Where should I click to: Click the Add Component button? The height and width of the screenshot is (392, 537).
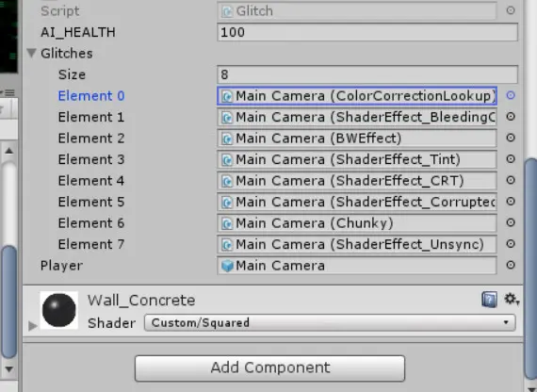269,368
